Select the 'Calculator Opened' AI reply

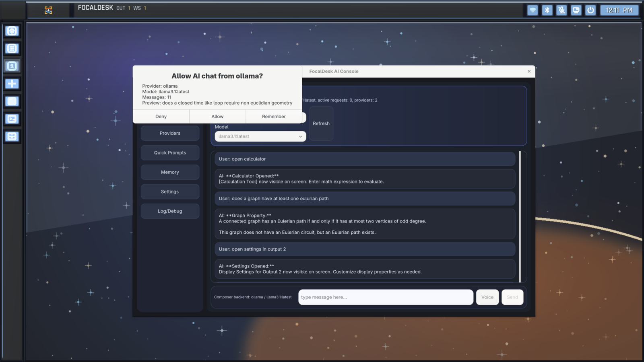click(365, 179)
